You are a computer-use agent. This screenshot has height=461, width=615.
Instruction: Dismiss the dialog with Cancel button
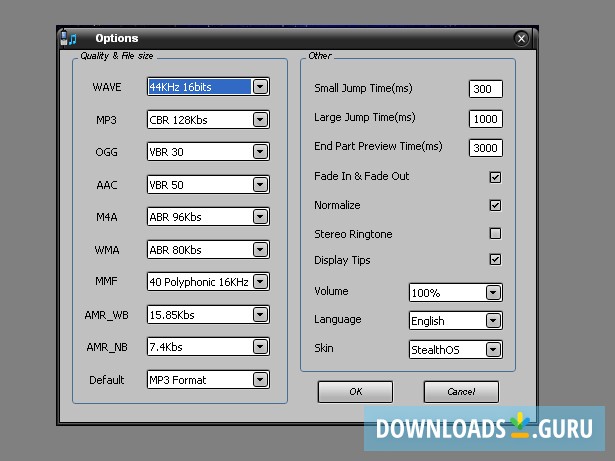pyautogui.click(x=461, y=392)
